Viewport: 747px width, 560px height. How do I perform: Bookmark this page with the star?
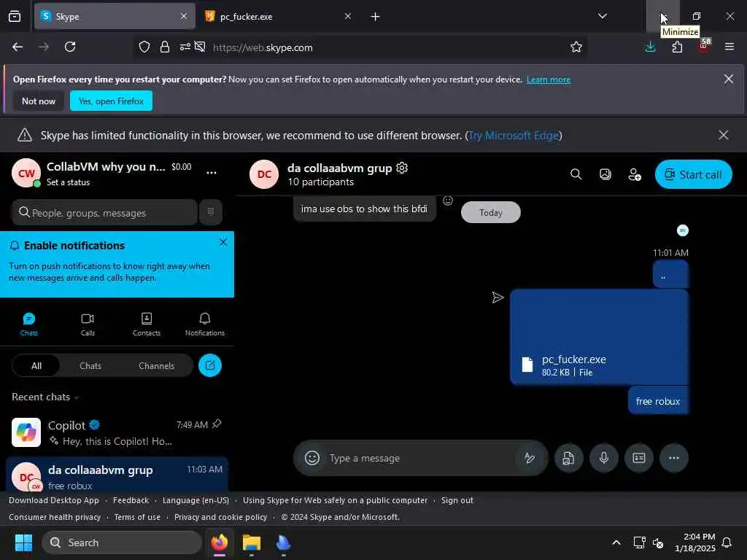pyautogui.click(x=576, y=47)
